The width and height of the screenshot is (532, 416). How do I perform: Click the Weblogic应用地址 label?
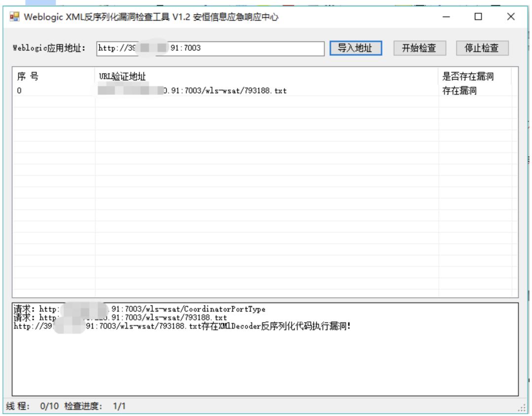pos(49,49)
